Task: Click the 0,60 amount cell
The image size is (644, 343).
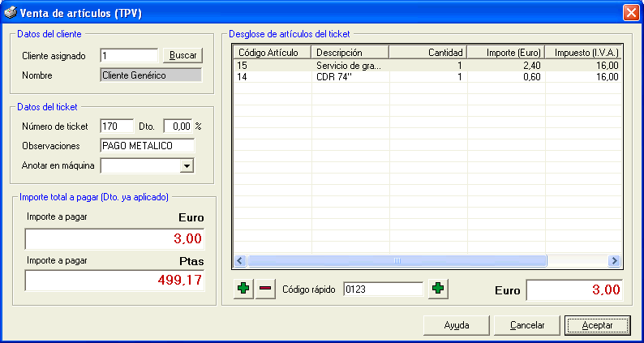Action: [506, 77]
